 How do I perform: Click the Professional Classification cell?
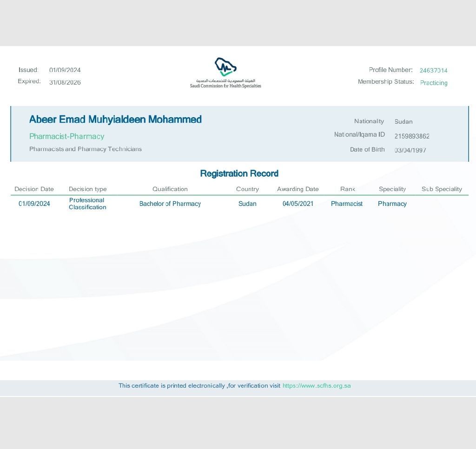(x=87, y=204)
